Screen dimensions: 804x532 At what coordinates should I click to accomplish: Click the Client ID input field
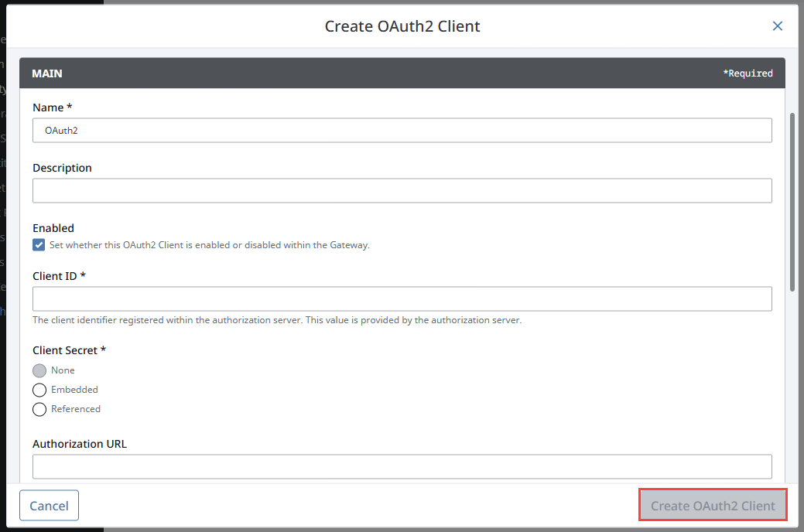402,298
